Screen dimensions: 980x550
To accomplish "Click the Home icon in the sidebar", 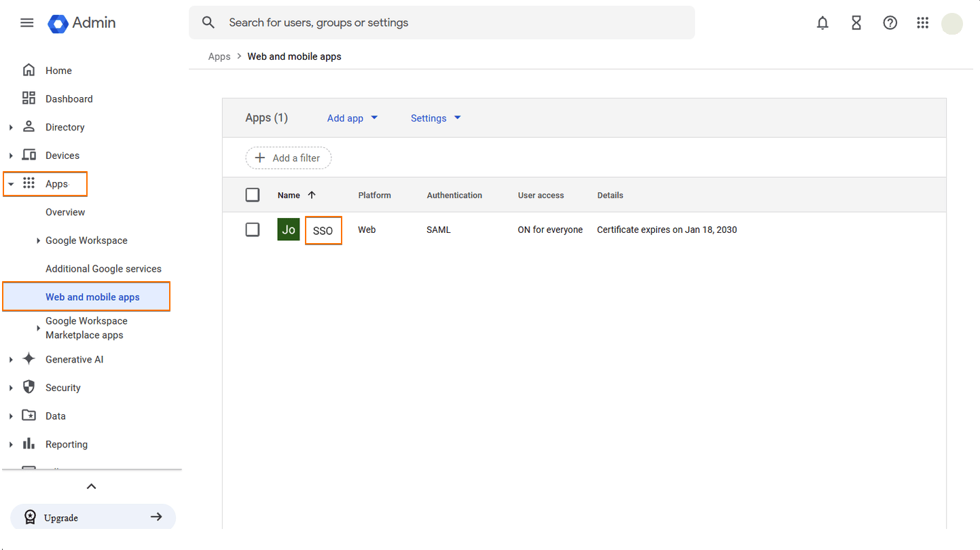I will tap(30, 69).
